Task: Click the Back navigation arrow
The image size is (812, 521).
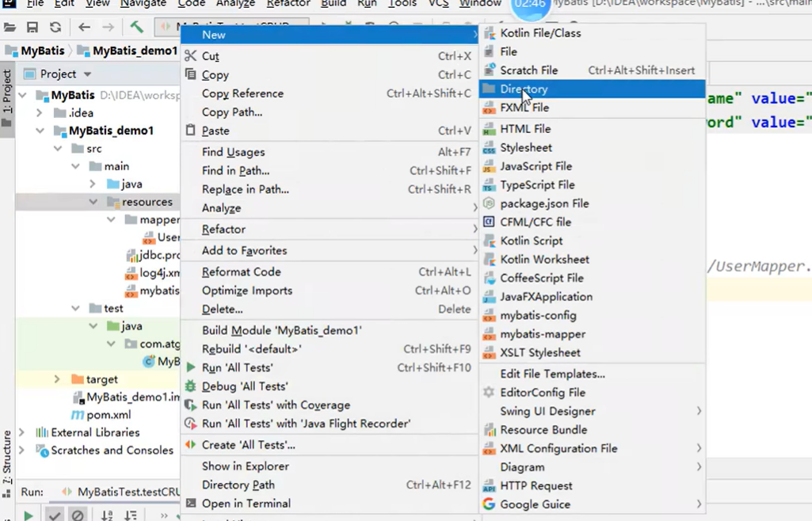Action: [85, 27]
